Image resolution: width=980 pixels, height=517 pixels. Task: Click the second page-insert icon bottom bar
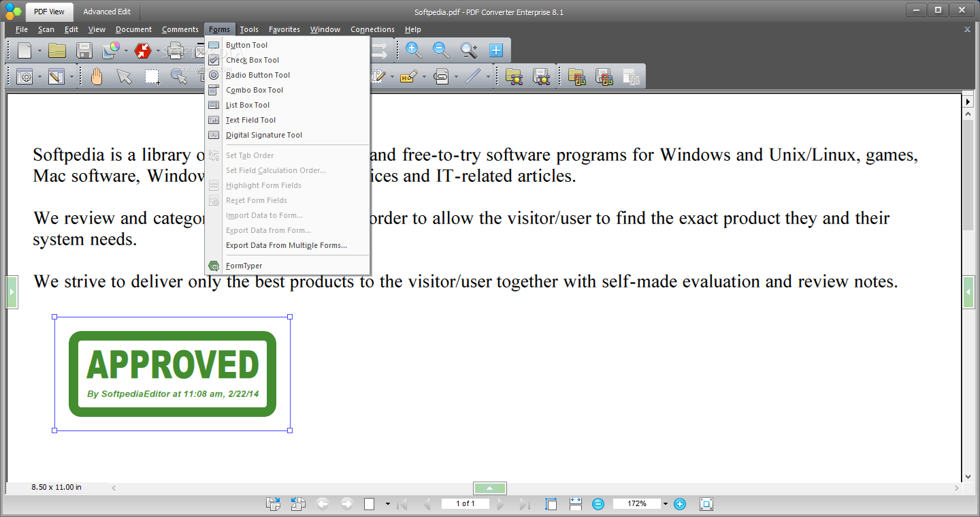(x=298, y=504)
